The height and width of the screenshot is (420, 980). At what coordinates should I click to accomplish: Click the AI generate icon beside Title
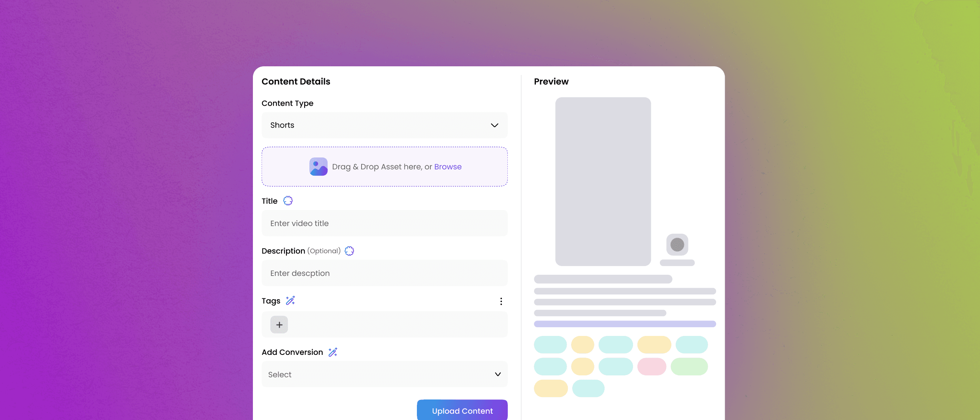tap(288, 201)
